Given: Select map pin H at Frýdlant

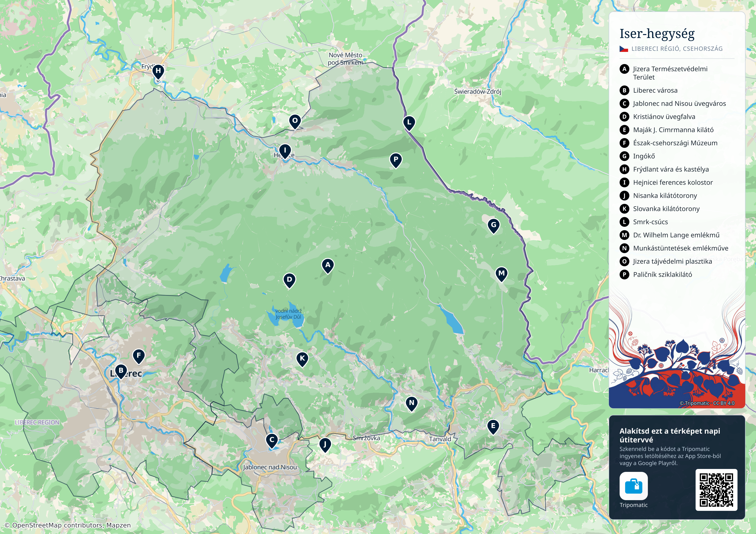Looking at the screenshot, I should [x=158, y=72].
